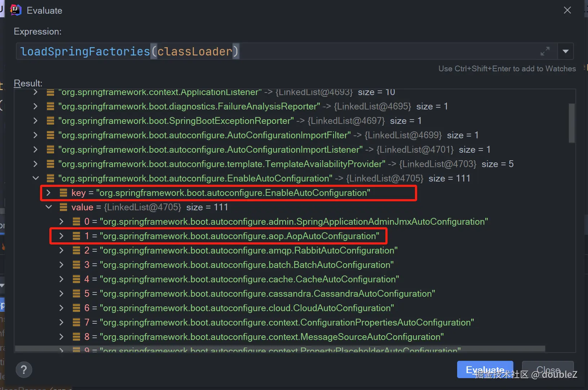Collapse the EnableAutoConfiguration map entry
This screenshot has height=390, width=588.
35,178
